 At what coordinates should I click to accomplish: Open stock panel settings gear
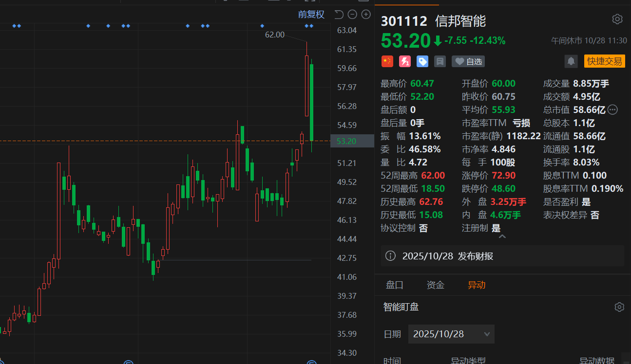pyautogui.click(x=617, y=19)
